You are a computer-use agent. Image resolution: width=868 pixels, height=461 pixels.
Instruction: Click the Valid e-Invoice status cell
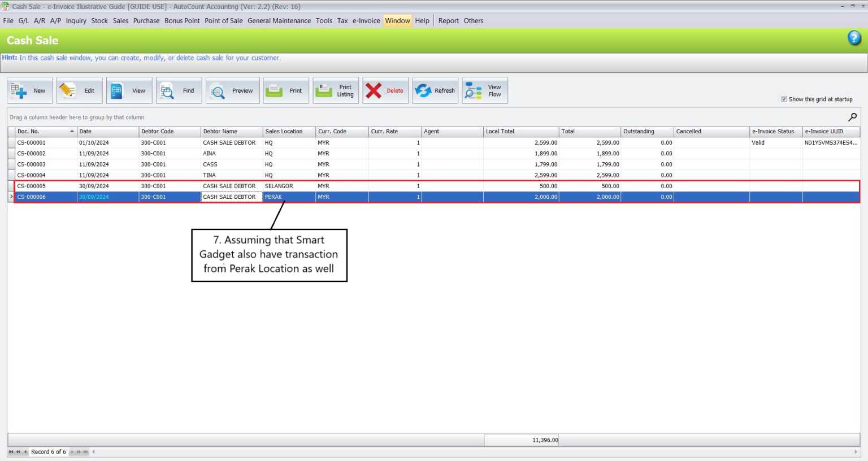[776, 143]
